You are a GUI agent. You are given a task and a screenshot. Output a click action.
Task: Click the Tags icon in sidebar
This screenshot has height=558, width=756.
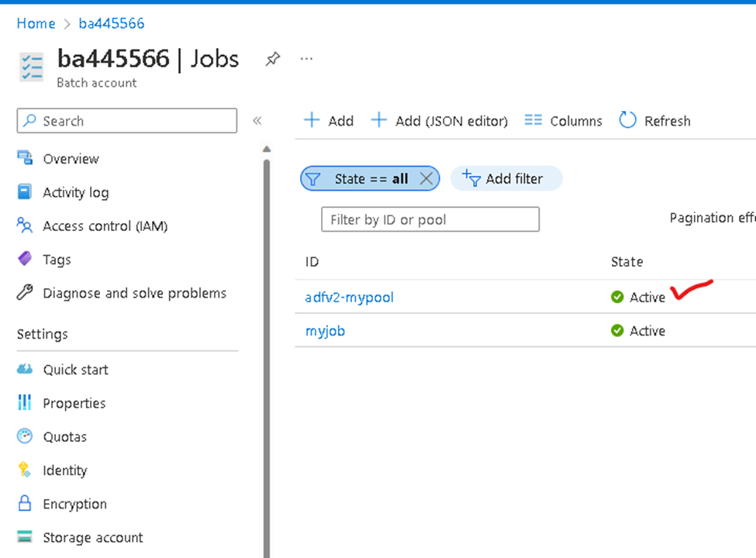[25, 259]
